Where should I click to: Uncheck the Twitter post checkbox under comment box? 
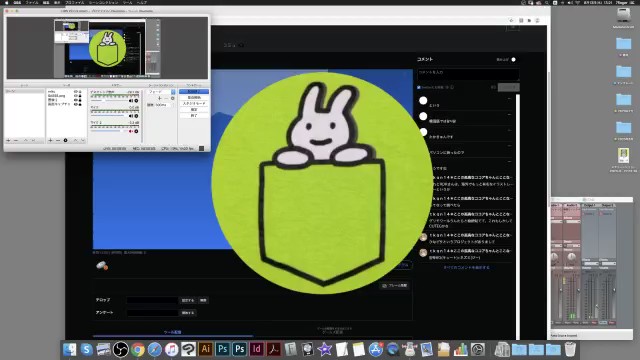tap(419, 87)
